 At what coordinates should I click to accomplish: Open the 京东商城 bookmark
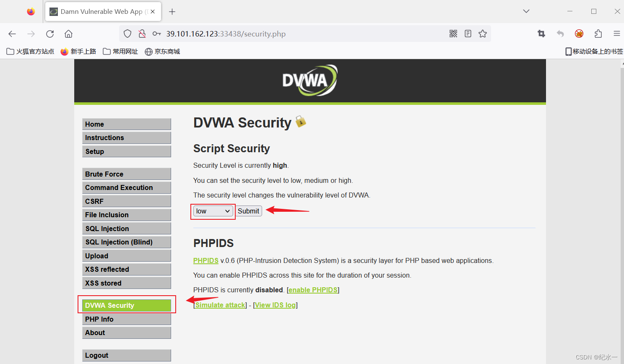click(x=162, y=52)
